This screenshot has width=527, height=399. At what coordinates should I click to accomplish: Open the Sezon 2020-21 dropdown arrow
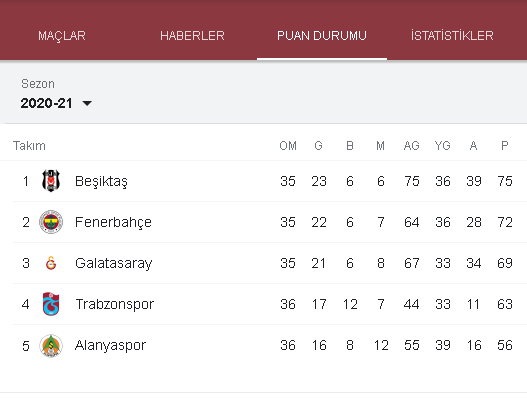(x=87, y=103)
